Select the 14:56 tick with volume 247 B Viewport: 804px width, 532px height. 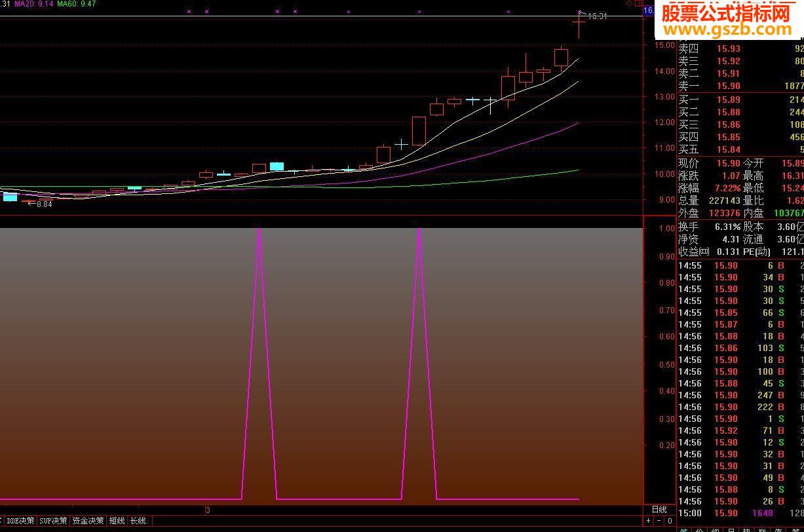click(x=740, y=395)
